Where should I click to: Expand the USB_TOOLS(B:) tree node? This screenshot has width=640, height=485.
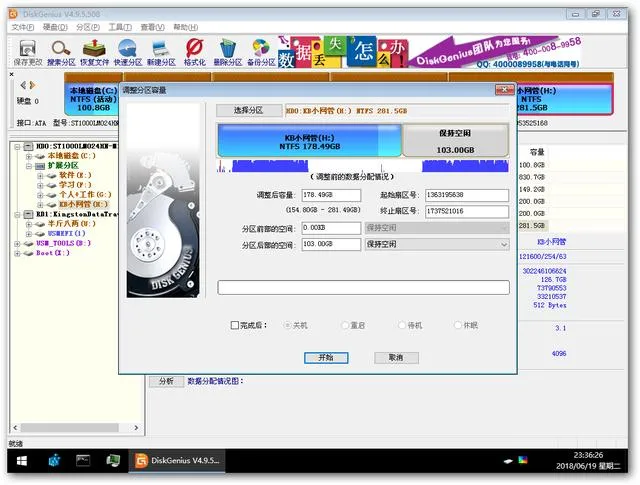pyautogui.click(x=17, y=243)
